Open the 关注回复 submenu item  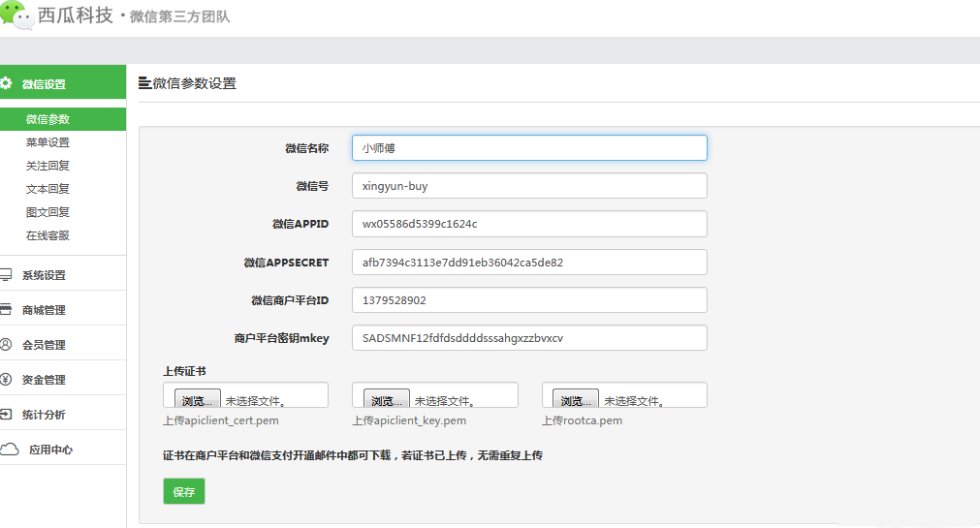coord(47,166)
